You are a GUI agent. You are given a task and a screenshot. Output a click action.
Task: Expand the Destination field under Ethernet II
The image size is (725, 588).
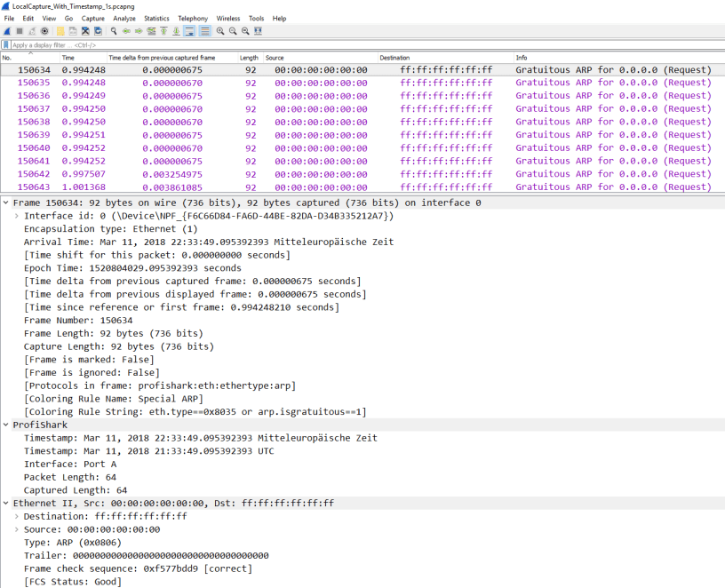(x=17, y=516)
